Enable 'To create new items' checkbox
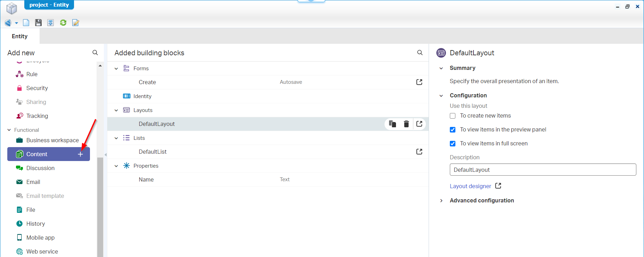 click(453, 116)
